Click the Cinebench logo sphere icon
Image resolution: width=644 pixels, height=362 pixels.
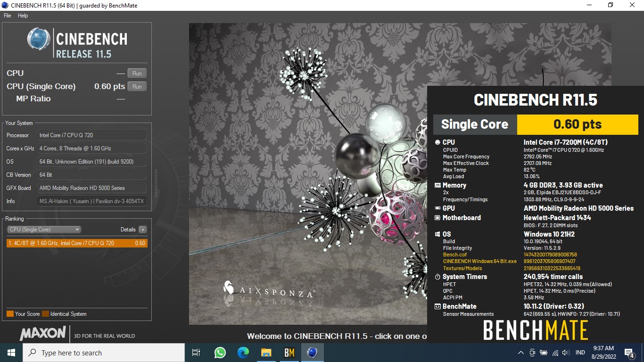point(39,39)
